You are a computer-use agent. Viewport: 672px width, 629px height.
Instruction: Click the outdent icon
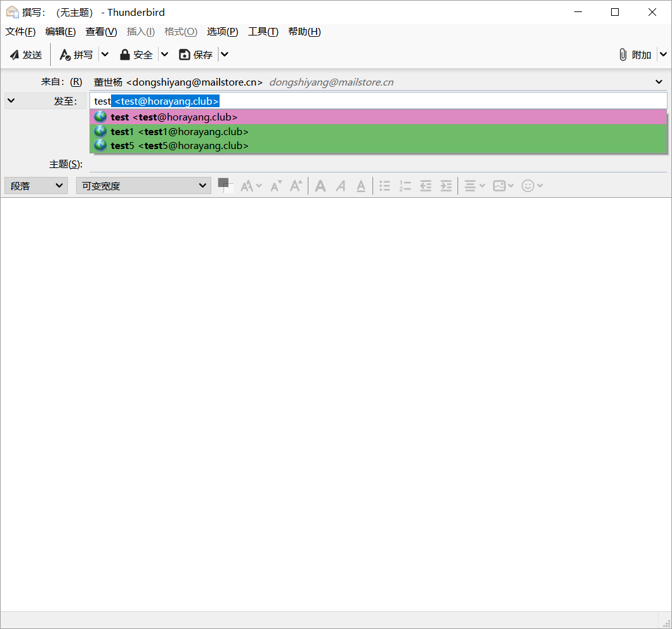[x=426, y=186]
